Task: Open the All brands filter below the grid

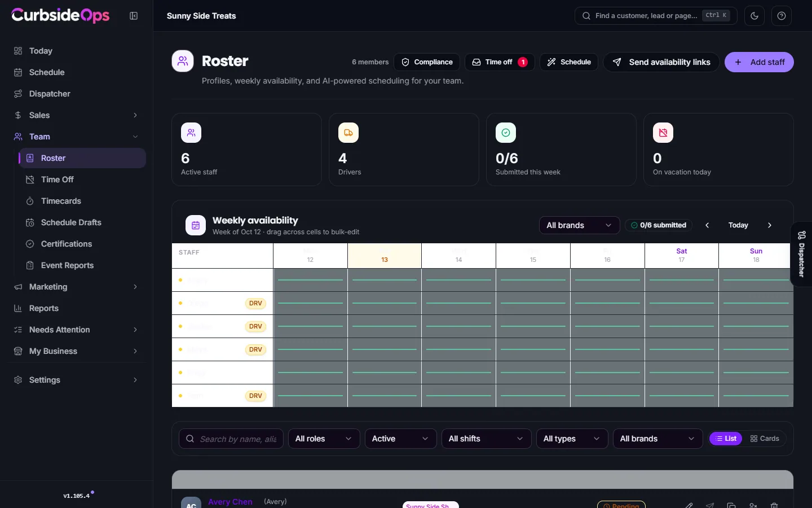Action: pos(658,439)
